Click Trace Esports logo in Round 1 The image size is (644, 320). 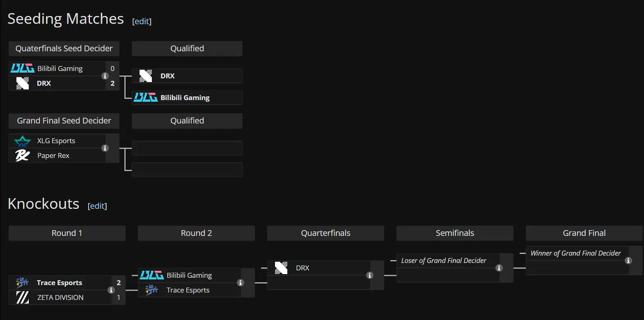pyautogui.click(x=23, y=283)
